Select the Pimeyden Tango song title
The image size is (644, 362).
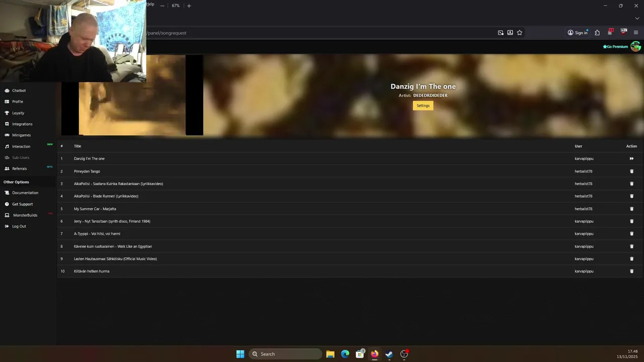tap(87, 171)
